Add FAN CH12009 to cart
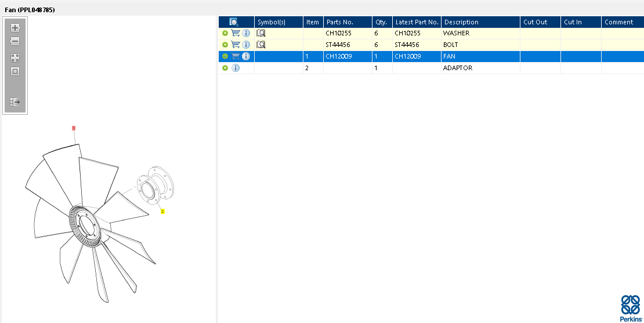Screen dimensions: 644x323 click(236, 56)
